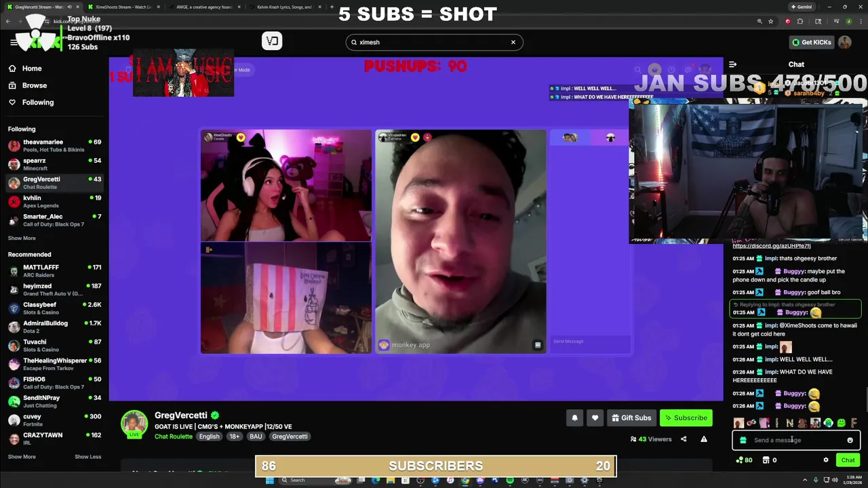The height and width of the screenshot is (488, 868).
Task: Switch to XimeShoots Stream browser tab
Action: [x=122, y=7]
